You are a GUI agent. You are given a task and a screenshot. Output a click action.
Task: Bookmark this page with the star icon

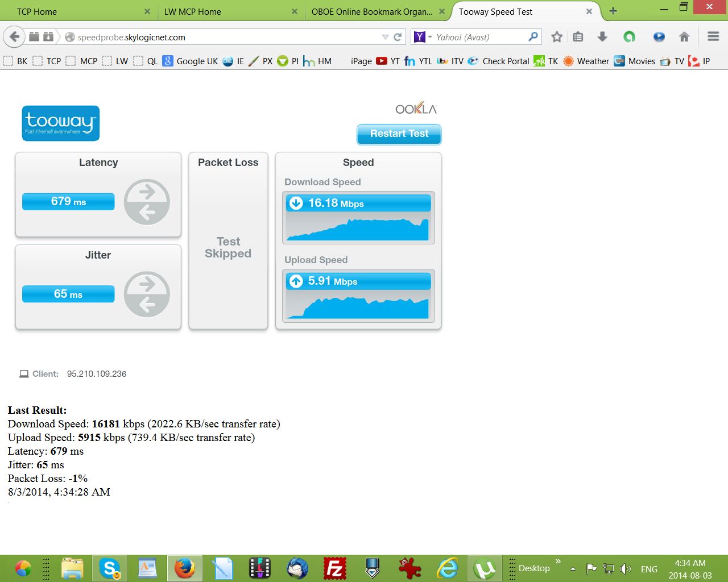(557, 37)
